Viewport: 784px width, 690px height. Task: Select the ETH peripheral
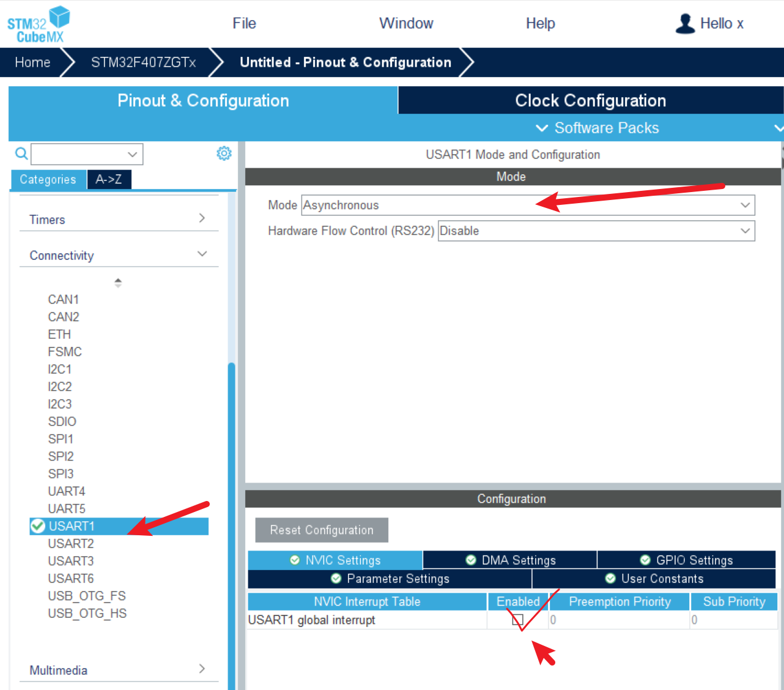tap(59, 334)
